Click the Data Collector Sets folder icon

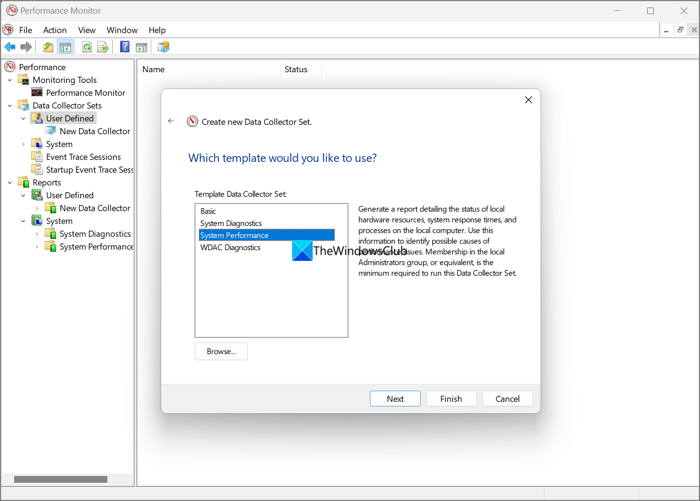click(23, 105)
